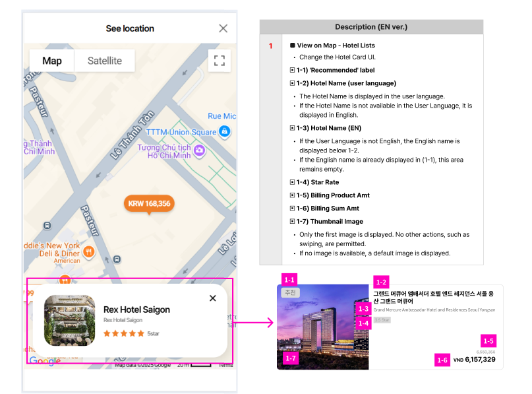
Task: Click the Korean Grand Mercure hotel name
Action: click(433, 297)
